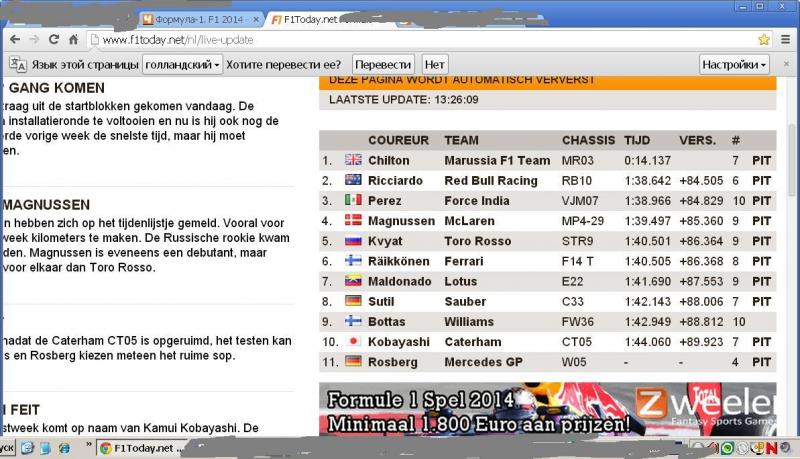The width and height of the screenshot is (800, 459).
Task: Click the Перевести translate button
Action: coord(383,65)
